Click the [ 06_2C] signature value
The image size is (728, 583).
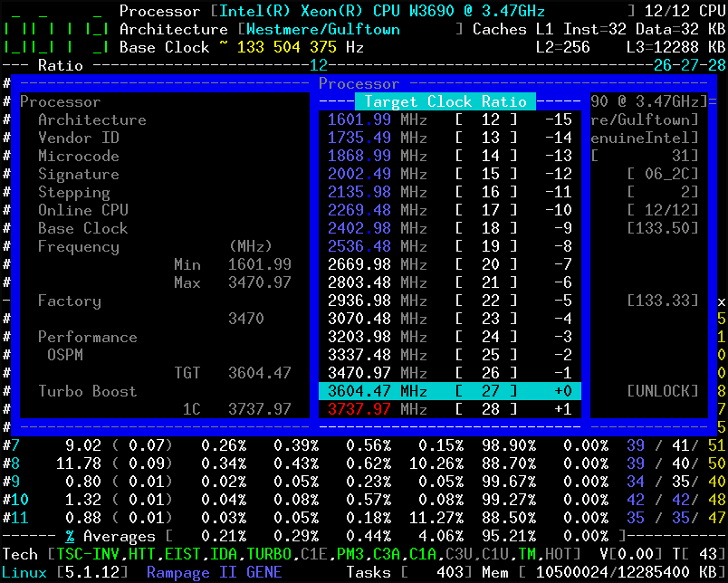pyautogui.click(x=663, y=174)
